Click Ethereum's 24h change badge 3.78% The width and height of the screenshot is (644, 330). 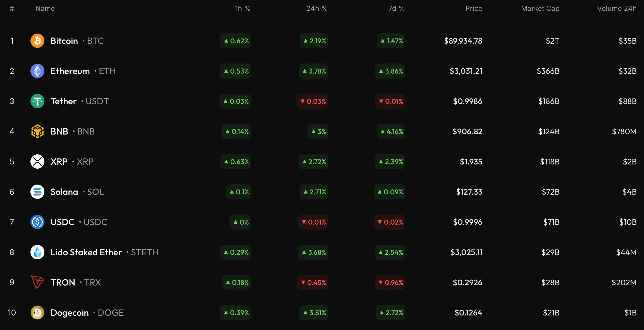coord(314,71)
